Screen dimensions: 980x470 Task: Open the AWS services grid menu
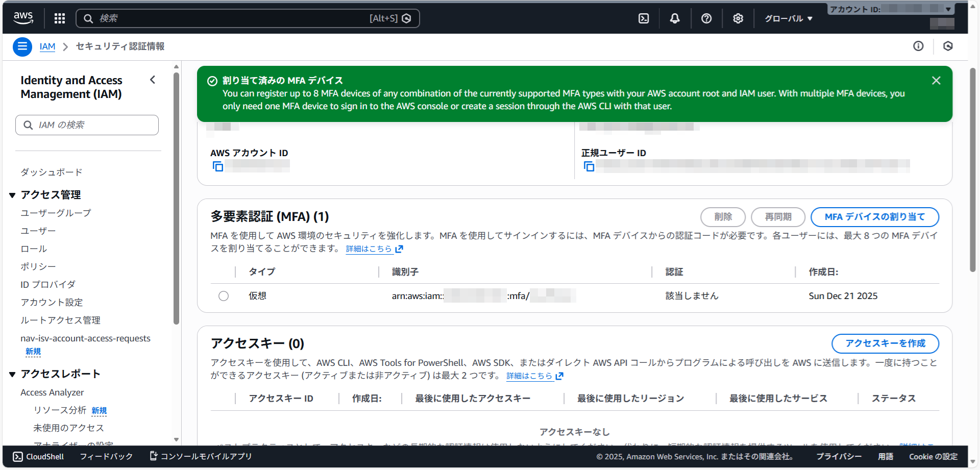60,18
